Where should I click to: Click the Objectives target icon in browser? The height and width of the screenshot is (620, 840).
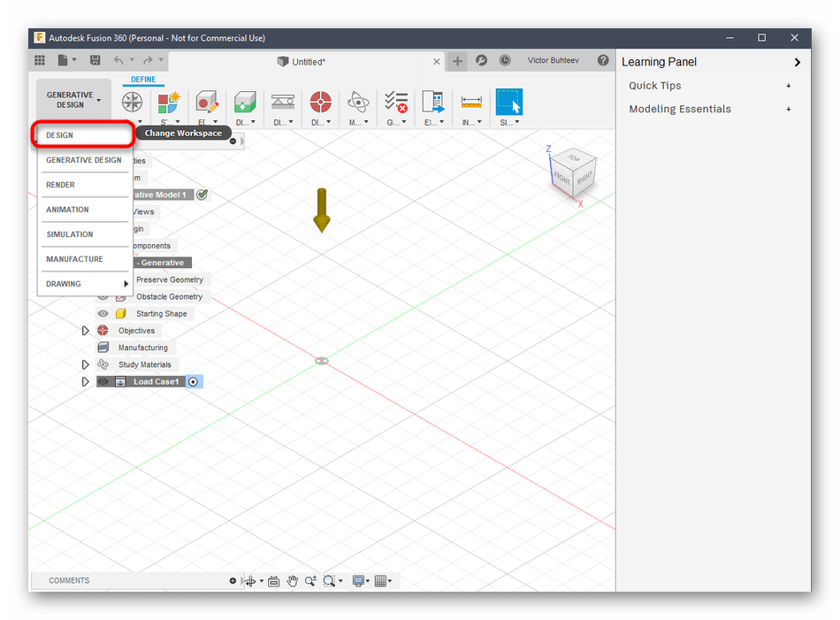tap(103, 331)
